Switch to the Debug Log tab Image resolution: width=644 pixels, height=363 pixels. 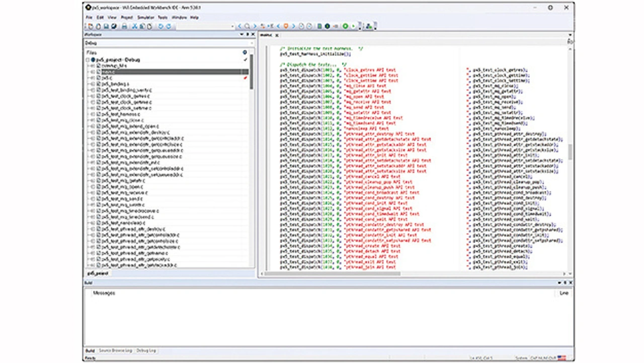tap(146, 350)
